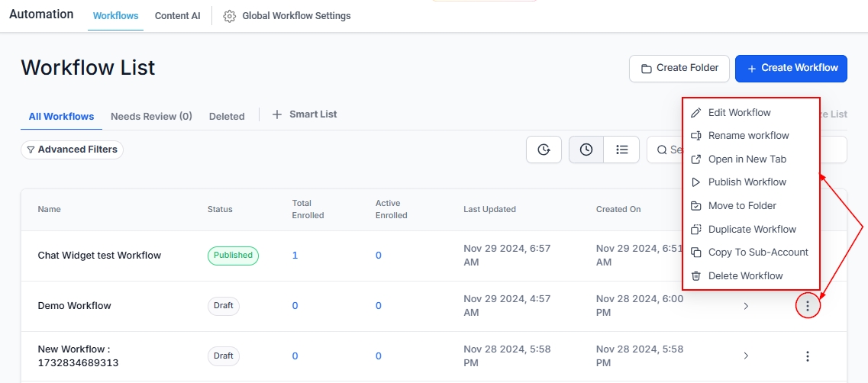Click the plus icon beside Smart List
Image resolution: width=868 pixels, height=383 pixels.
pos(277,114)
